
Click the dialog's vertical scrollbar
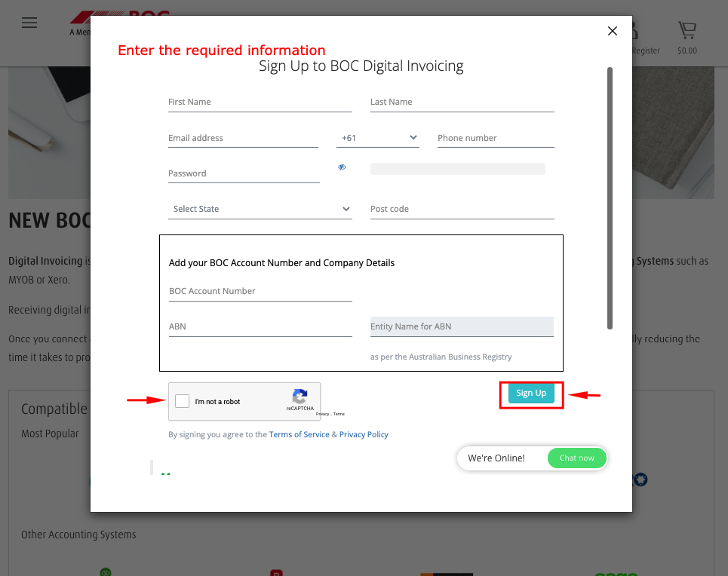[610, 198]
